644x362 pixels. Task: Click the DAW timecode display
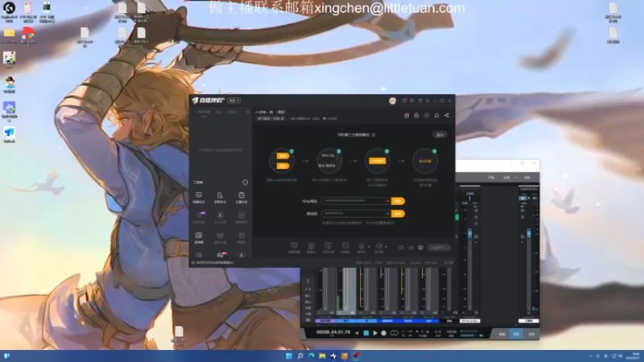click(333, 332)
